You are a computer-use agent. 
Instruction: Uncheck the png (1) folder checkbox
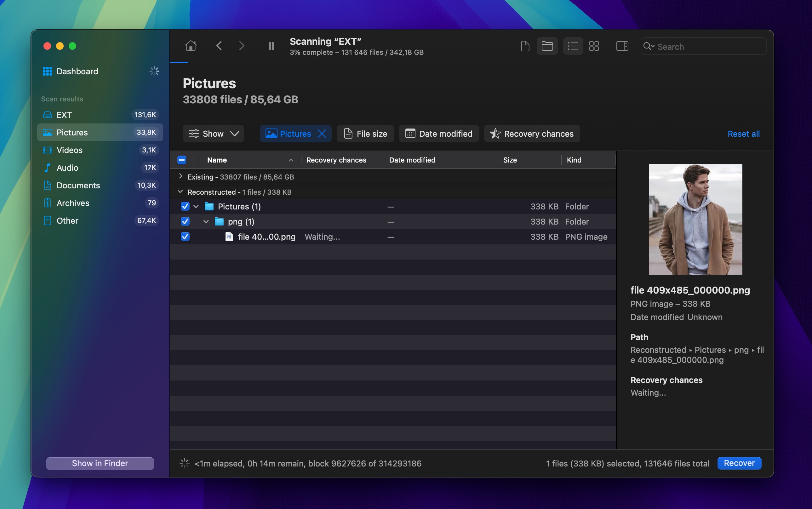185,221
